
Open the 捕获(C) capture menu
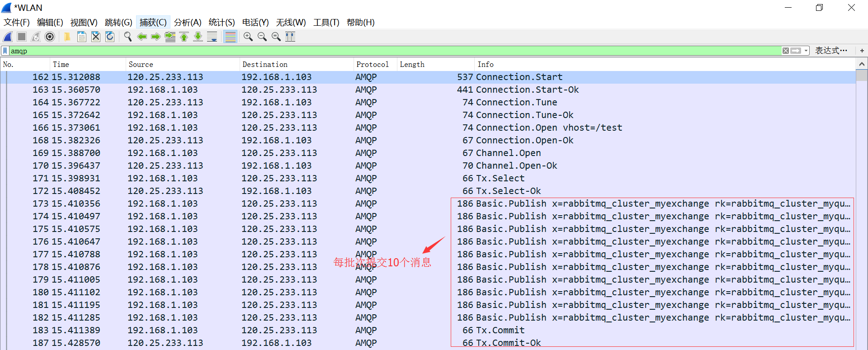click(x=153, y=22)
